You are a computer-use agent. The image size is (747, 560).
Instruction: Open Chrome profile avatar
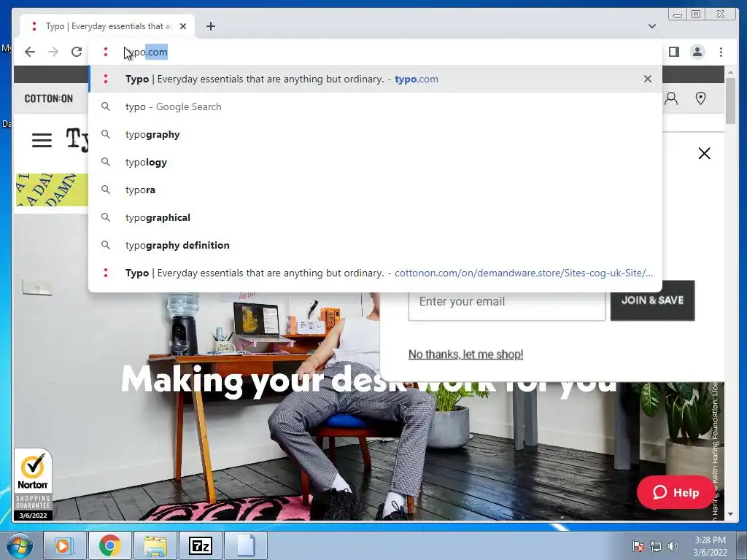click(697, 52)
